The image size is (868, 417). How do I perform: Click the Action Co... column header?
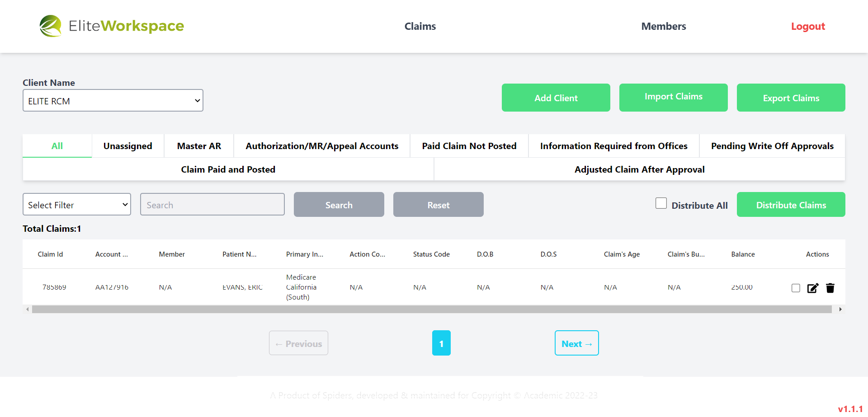(x=368, y=254)
